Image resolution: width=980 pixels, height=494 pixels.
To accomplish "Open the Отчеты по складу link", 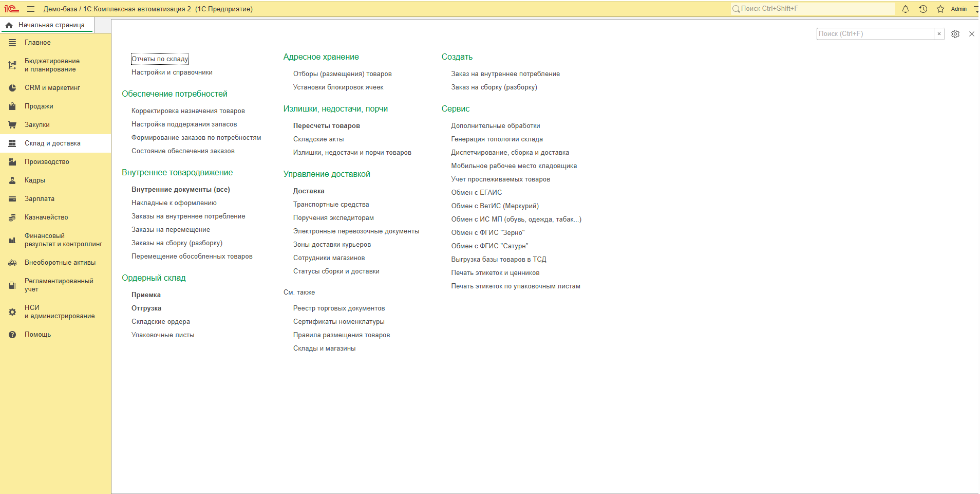I will point(160,59).
